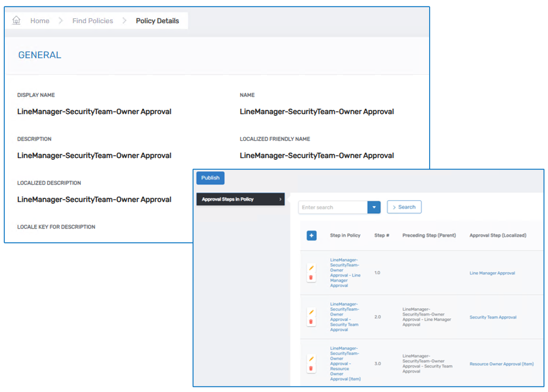The width and height of the screenshot is (548, 392).
Task: Click step number 1.0 cell
Action: point(377,273)
